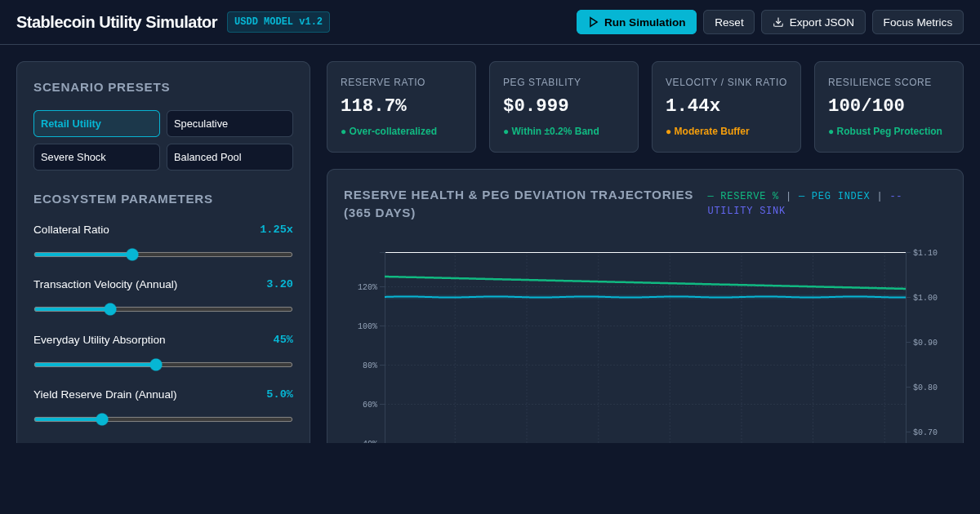This screenshot has width=980, height=514.
Task: Adjust the Transaction Velocity slider
Action: pyautogui.click(x=163, y=309)
